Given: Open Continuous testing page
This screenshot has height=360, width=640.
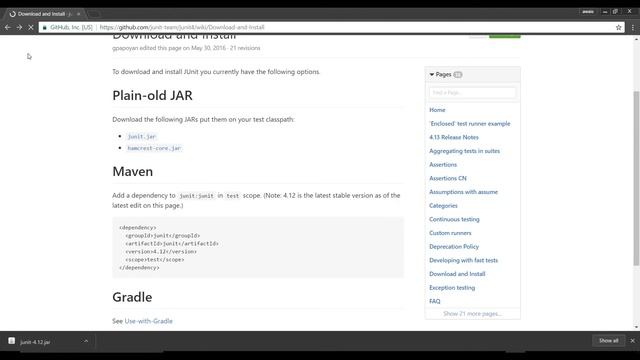Looking at the screenshot, I should tap(454, 219).
